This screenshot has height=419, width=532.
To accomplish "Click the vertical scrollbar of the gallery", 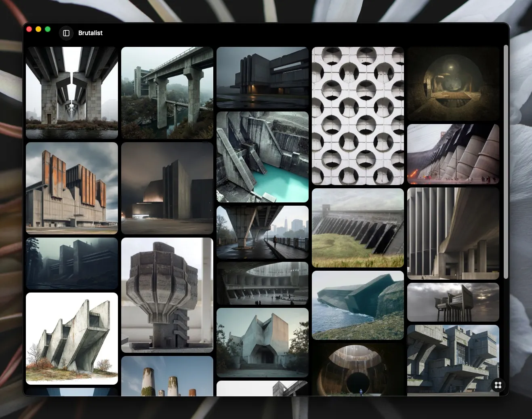I will pos(506,162).
